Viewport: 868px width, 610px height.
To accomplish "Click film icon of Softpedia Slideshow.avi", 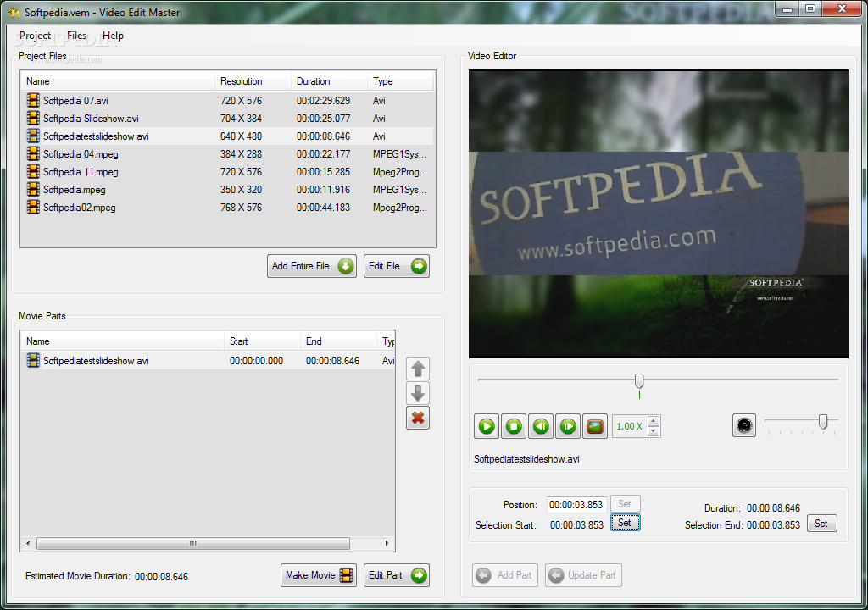I will point(33,118).
